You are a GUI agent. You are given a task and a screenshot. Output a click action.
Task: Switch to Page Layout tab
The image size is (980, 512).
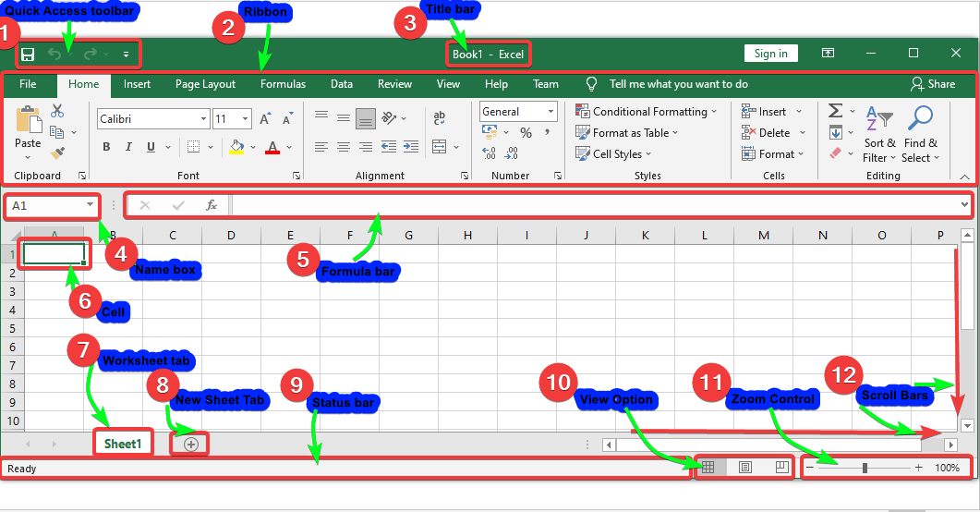pyautogui.click(x=205, y=84)
